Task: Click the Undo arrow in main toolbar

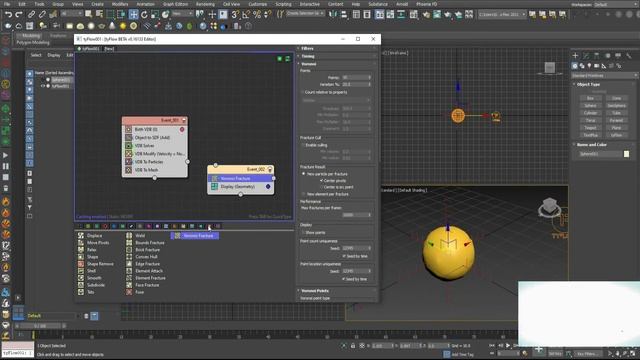Action: pos(8,14)
